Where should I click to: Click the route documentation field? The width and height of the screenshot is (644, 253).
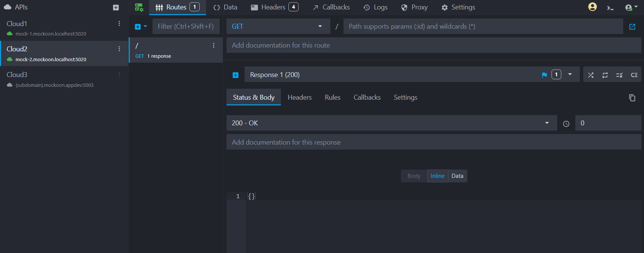[434, 45]
